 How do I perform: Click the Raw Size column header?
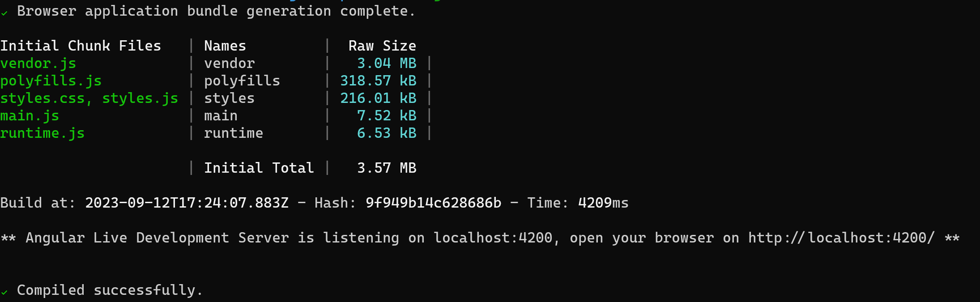(382, 46)
